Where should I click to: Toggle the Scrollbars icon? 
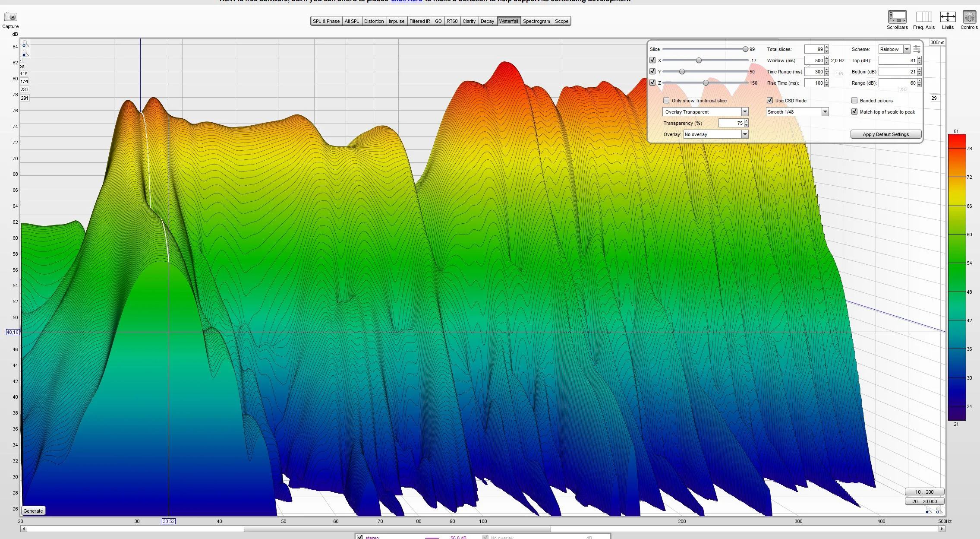(x=897, y=17)
